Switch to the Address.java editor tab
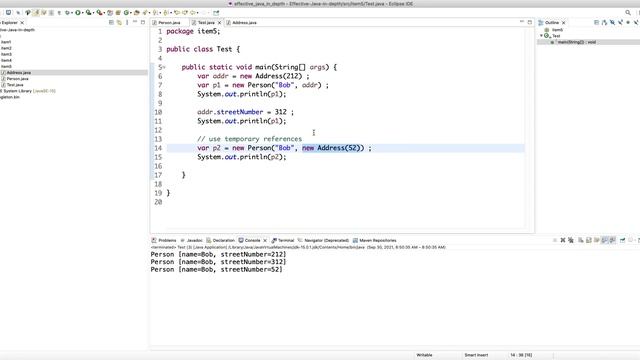Viewport: 640px width, 360px height. (244, 22)
